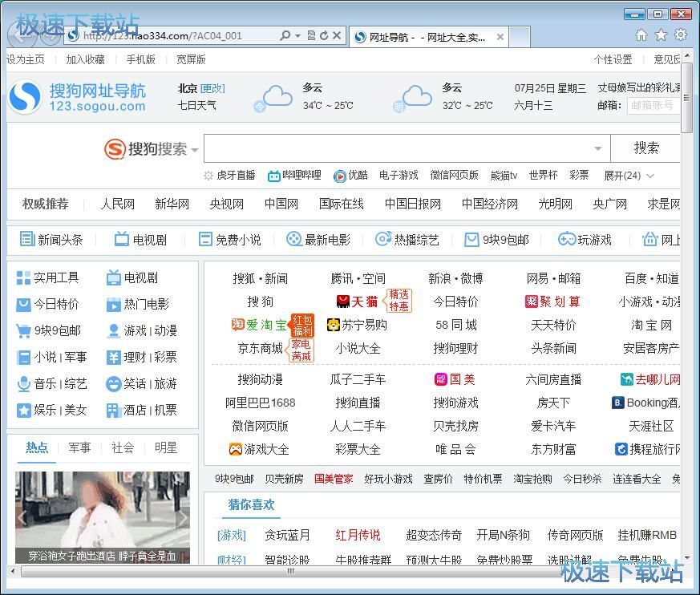Expand 展开(24) more links

629,176
